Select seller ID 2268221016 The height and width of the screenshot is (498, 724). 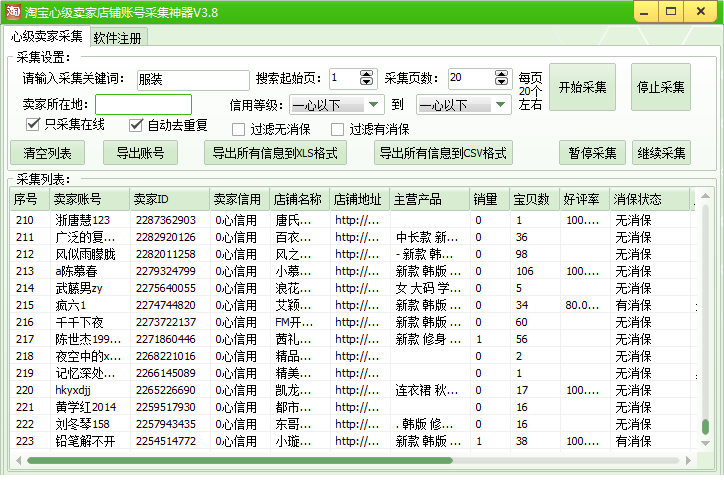tap(166, 356)
